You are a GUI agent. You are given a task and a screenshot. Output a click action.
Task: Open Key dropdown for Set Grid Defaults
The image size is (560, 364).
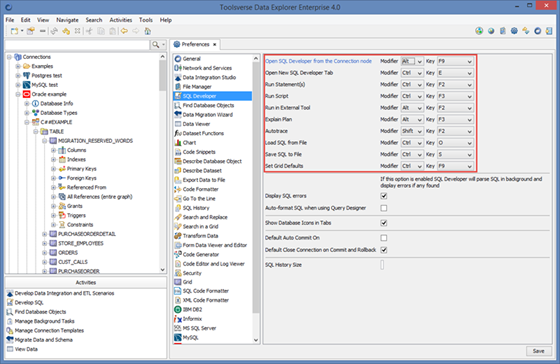coord(455,166)
